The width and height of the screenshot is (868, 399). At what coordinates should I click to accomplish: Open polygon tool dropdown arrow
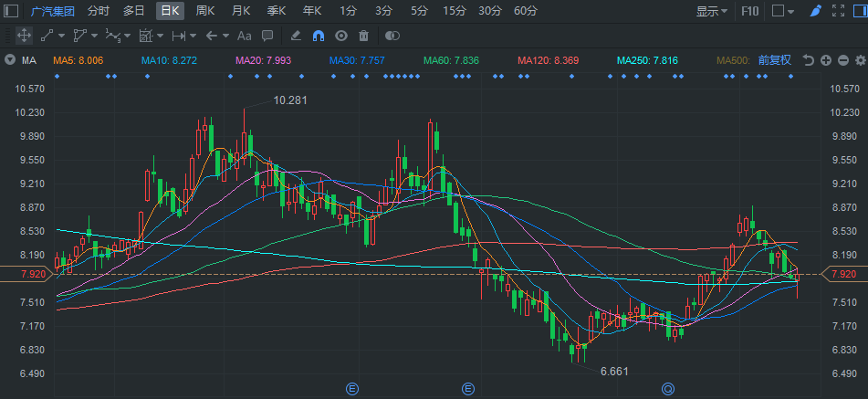94,36
